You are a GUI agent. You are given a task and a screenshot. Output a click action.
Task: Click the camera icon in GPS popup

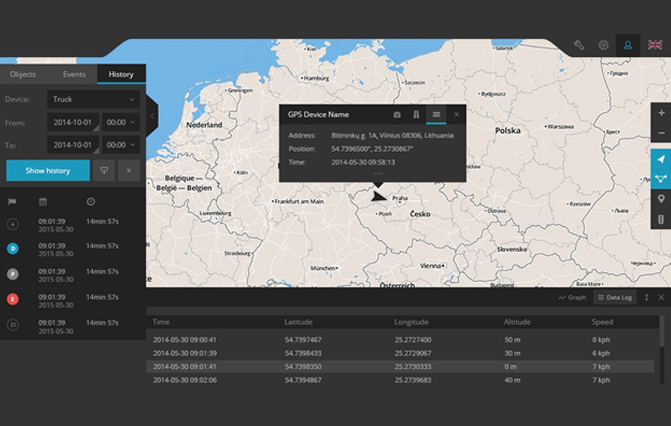[397, 115]
